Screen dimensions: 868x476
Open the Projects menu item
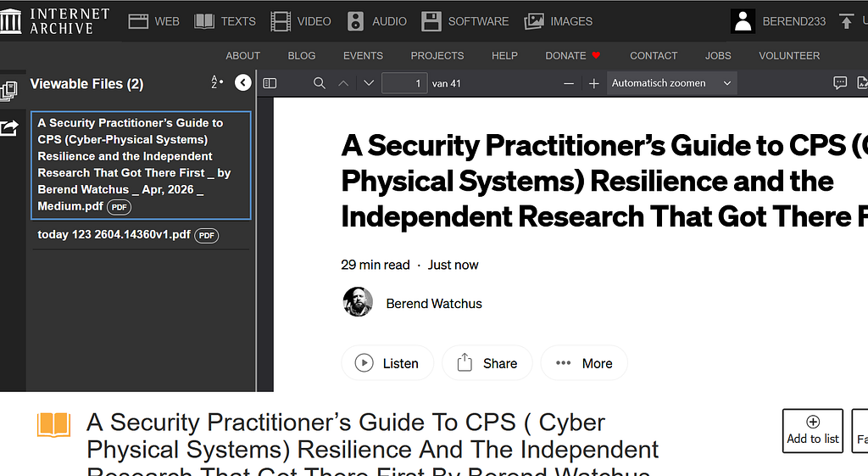point(437,56)
